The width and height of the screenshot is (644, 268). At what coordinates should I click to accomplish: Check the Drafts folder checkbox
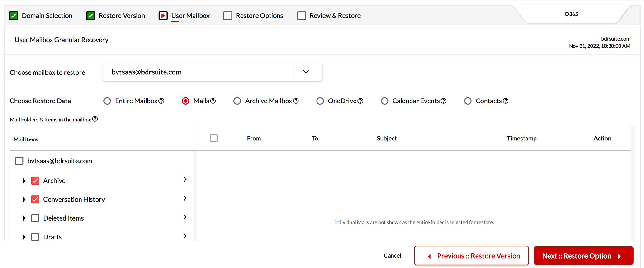point(35,237)
